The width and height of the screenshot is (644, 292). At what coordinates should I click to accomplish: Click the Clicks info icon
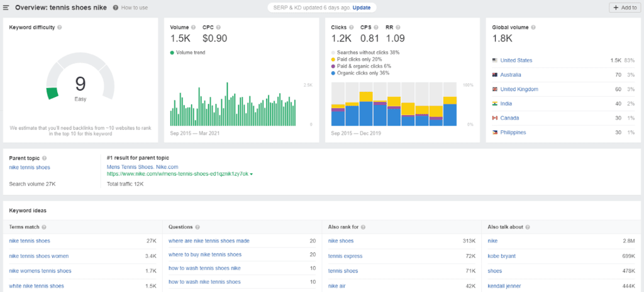(351, 28)
